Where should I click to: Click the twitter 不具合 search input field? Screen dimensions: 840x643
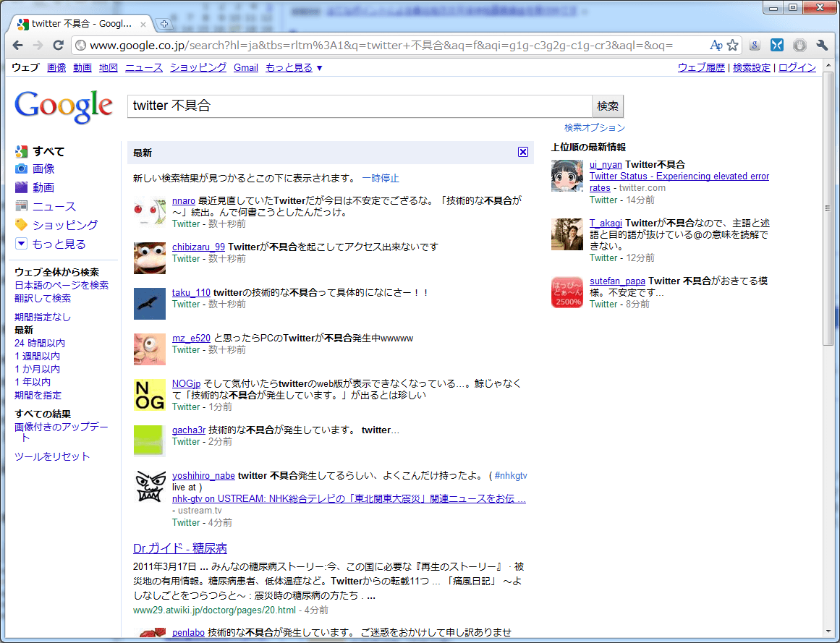pyautogui.click(x=359, y=106)
